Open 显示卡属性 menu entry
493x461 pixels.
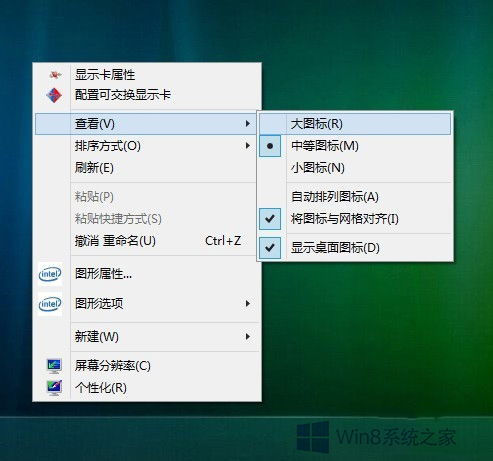[x=147, y=75]
